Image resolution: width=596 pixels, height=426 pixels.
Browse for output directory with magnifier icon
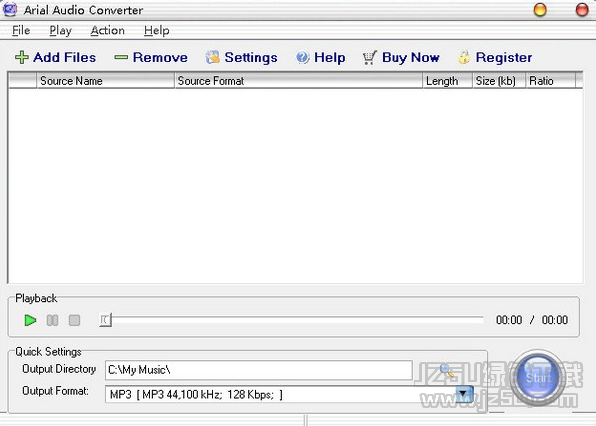pyautogui.click(x=446, y=370)
